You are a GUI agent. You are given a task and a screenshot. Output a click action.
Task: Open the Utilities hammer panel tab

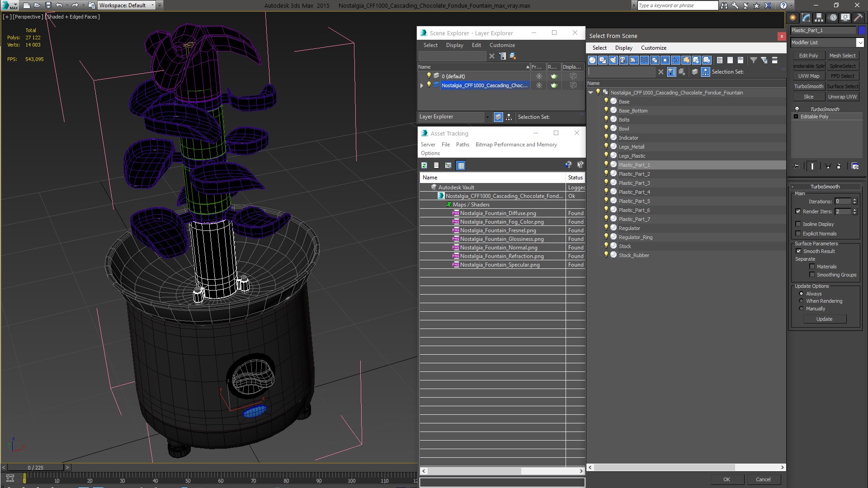(858, 18)
